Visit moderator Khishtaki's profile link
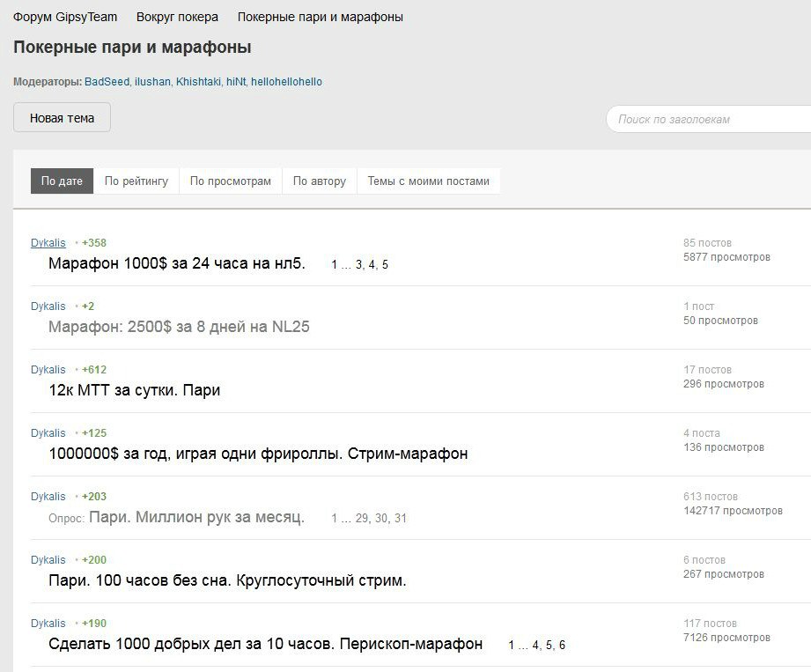The height and width of the screenshot is (672, 811). coord(198,82)
